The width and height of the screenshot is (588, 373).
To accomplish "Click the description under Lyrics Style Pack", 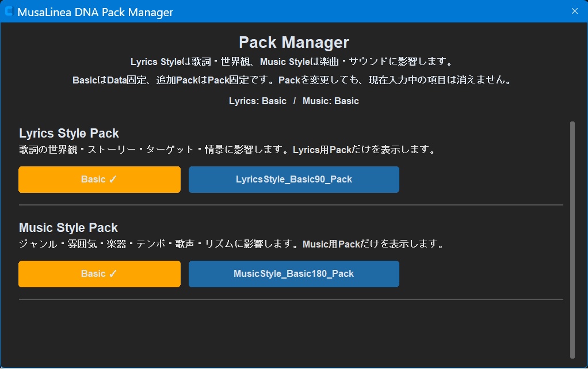I will [x=228, y=150].
